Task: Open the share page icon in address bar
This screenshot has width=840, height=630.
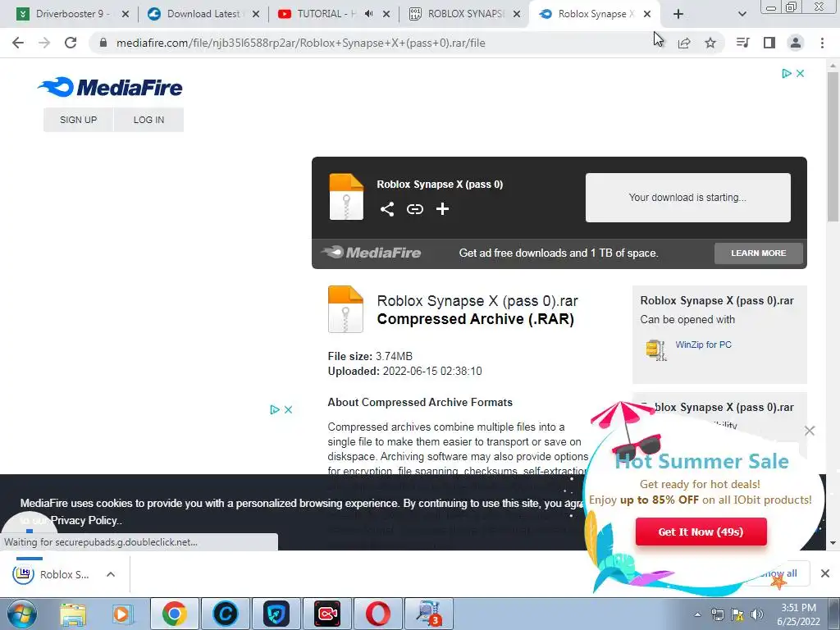Action: click(684, 43)
